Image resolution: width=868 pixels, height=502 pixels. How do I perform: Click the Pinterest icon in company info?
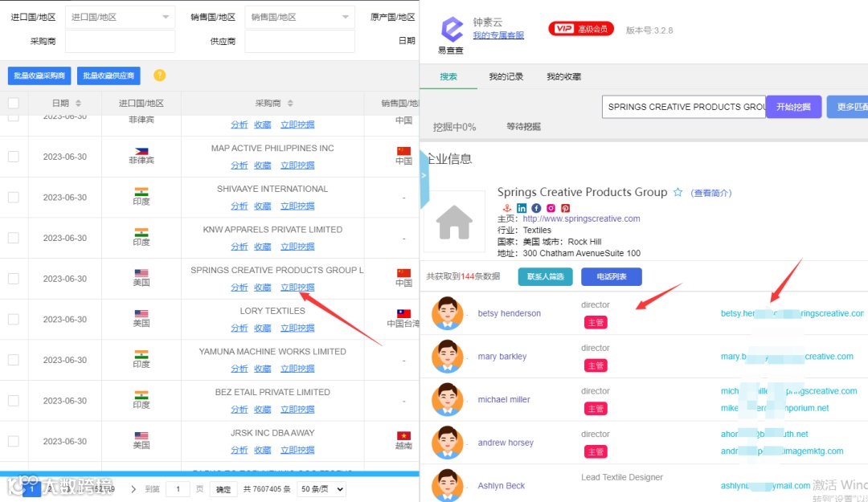(567, 208)
